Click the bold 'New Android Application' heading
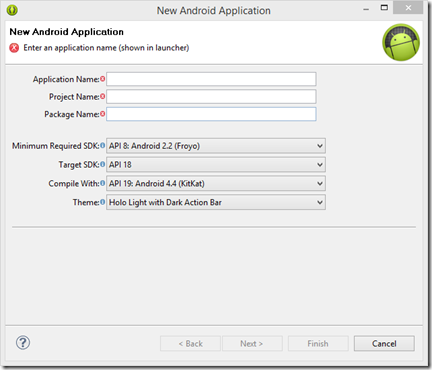Viewport: 432px width, 370px height. click(67, 32)
